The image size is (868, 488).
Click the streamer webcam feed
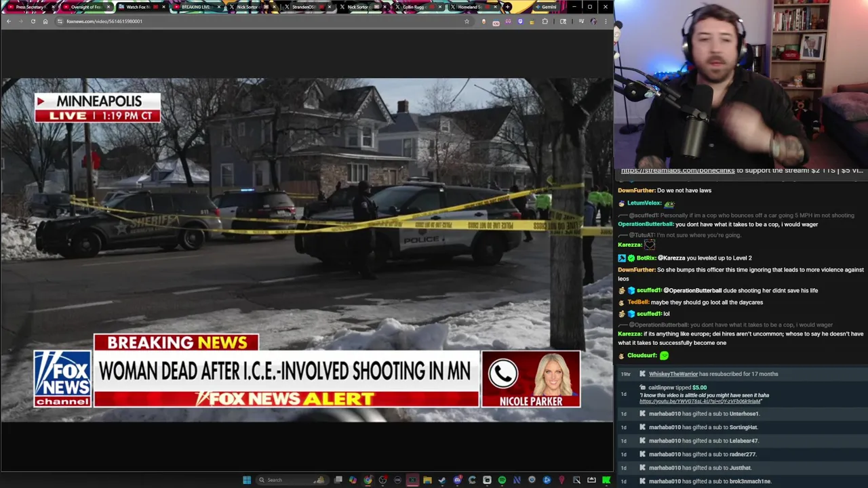coord(741,83)
